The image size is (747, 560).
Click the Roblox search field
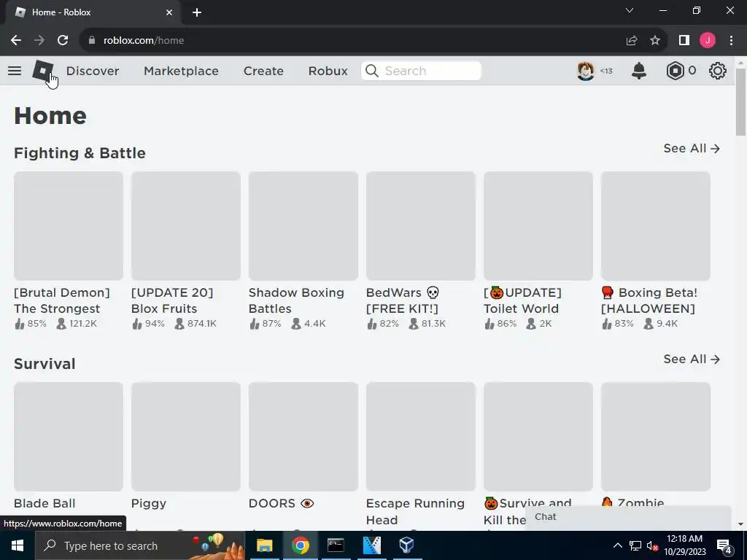click(x=421, y=71)
